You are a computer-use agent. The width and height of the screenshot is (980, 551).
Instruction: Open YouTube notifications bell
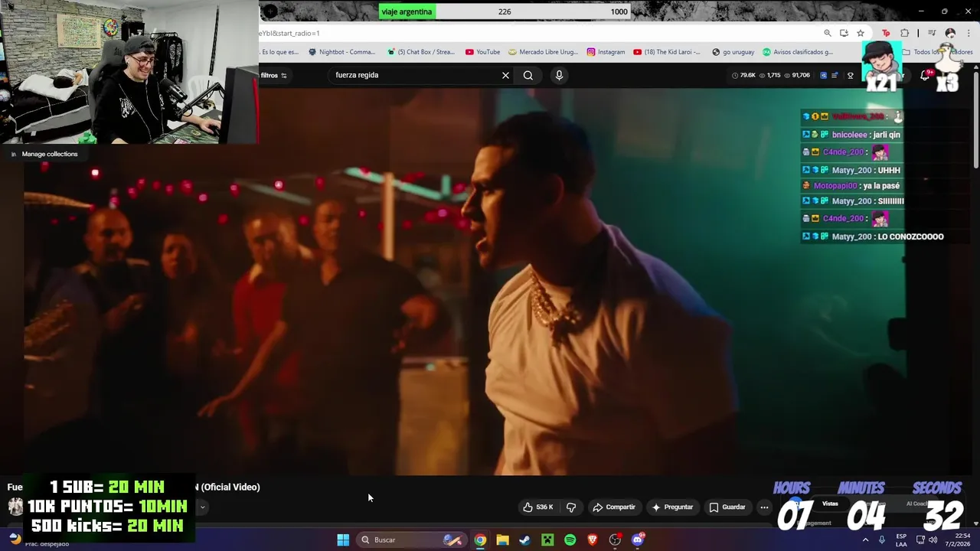pyautogui.click(x=925, y=75)
